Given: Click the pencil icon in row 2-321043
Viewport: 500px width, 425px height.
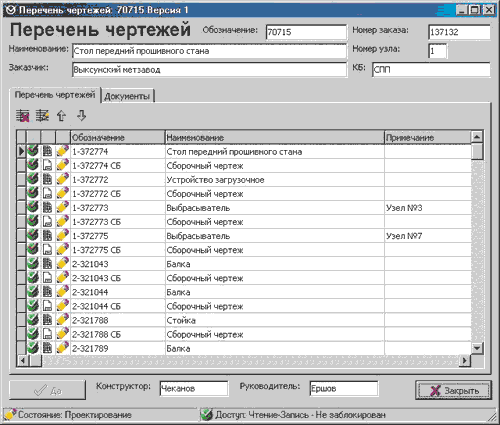Looking at the screenshot, I should pyautogui.click(x=63, y=264).
